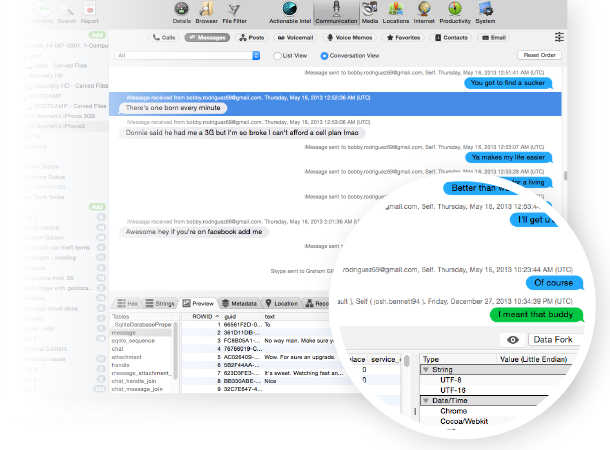610x450 pixels.
Task: Open the Timeline toolbar icon
Action: 42,13
